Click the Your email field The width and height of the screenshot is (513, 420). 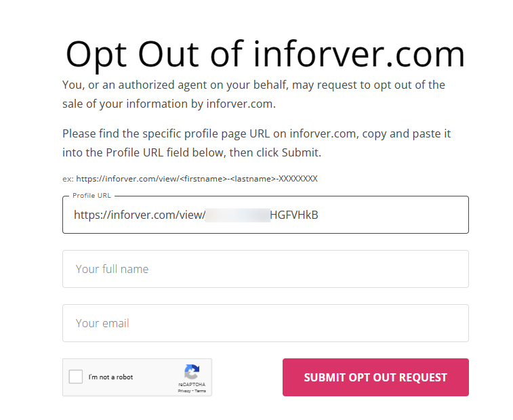(x=265, y=323)
